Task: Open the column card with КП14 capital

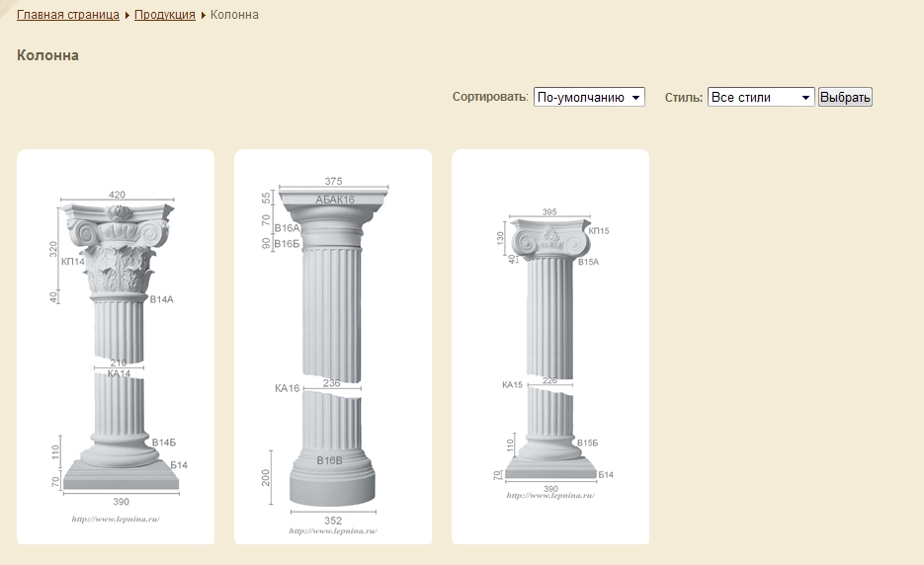Action: click(116, 346)
